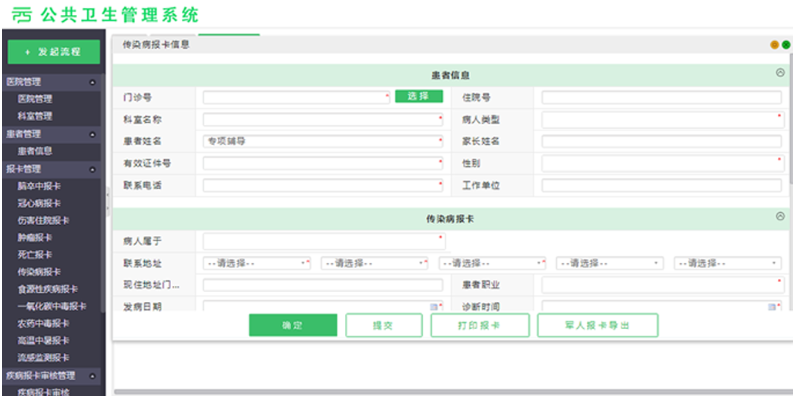Screen dimensions: 800x400
Task: Click the 有效证件号 input field
Action: click(x=323, y=164)
